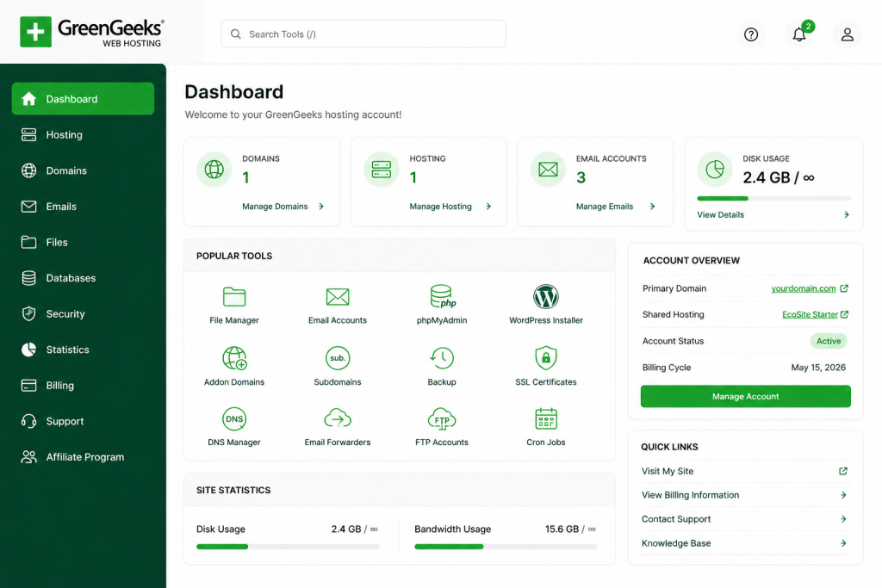Click arrow beside View Billing Information
The width and height of the screenshot is (882, 588).
843,495
